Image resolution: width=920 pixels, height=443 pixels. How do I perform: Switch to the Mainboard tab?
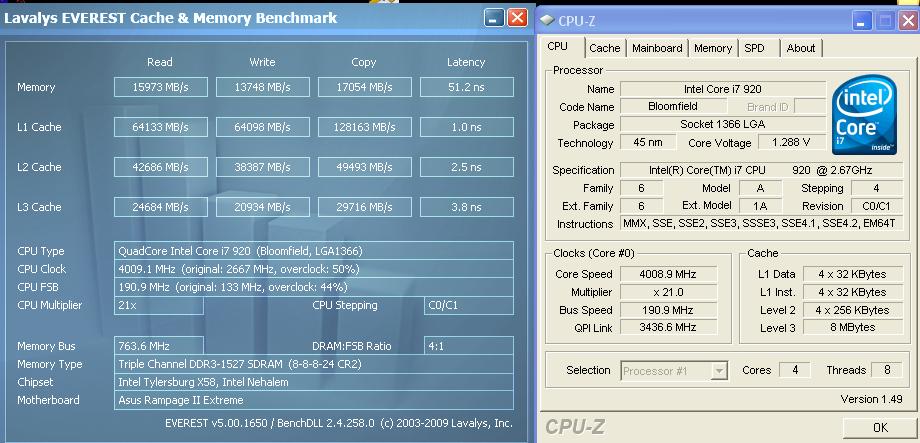pos(657,48)
